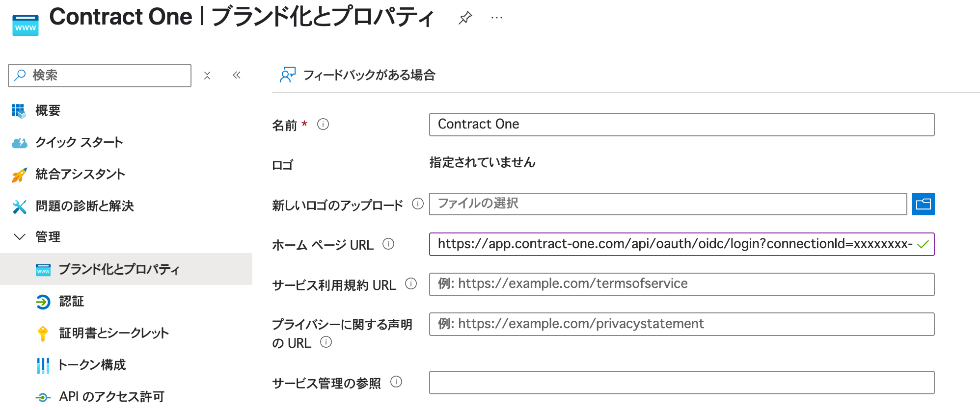
Task: Click the header www app icon
Action: [x=26, y=26]
